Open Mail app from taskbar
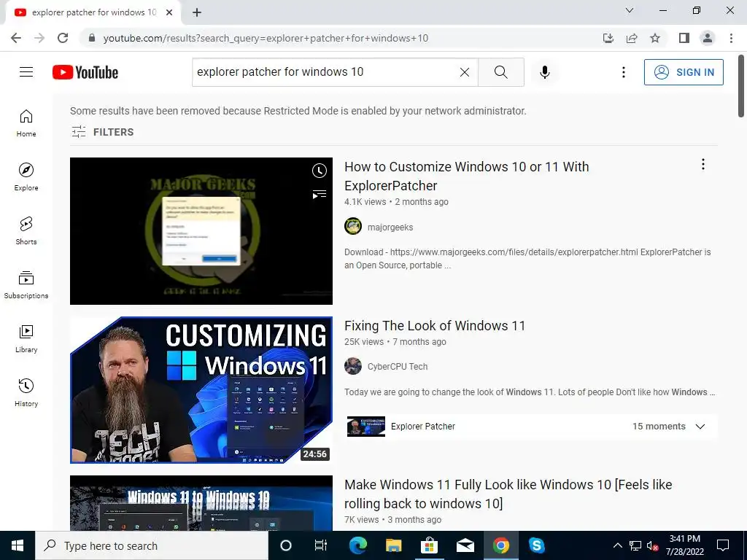The height and width of the screenshot is (560, 747). click(465, 545)
